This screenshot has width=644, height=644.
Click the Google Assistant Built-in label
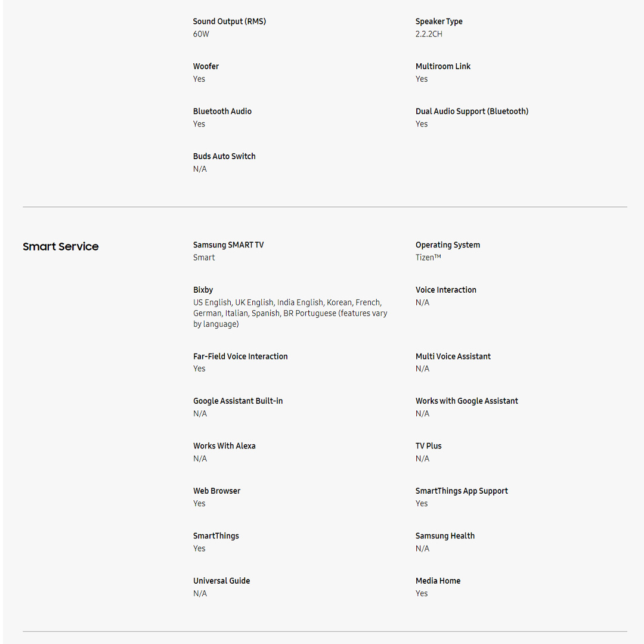pyautogui.click(x=238, y=401)
